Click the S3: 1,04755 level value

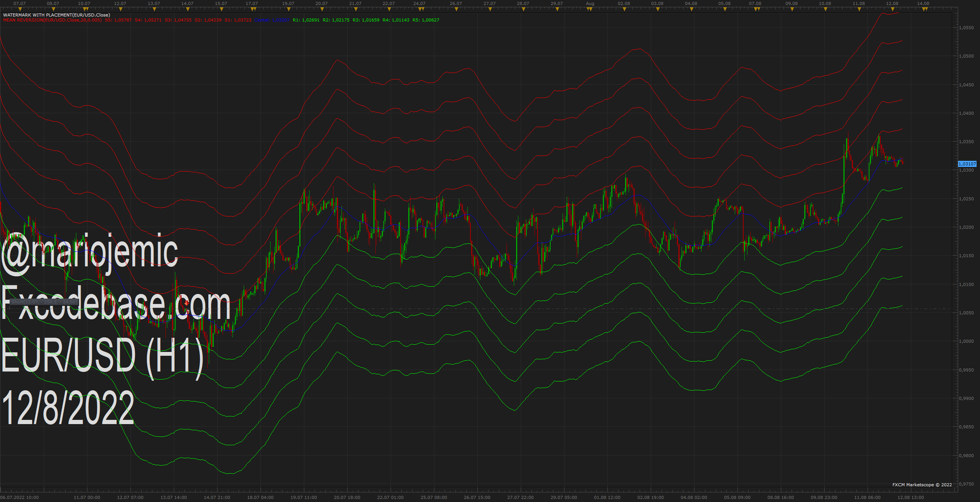click(x=178, y=20)
